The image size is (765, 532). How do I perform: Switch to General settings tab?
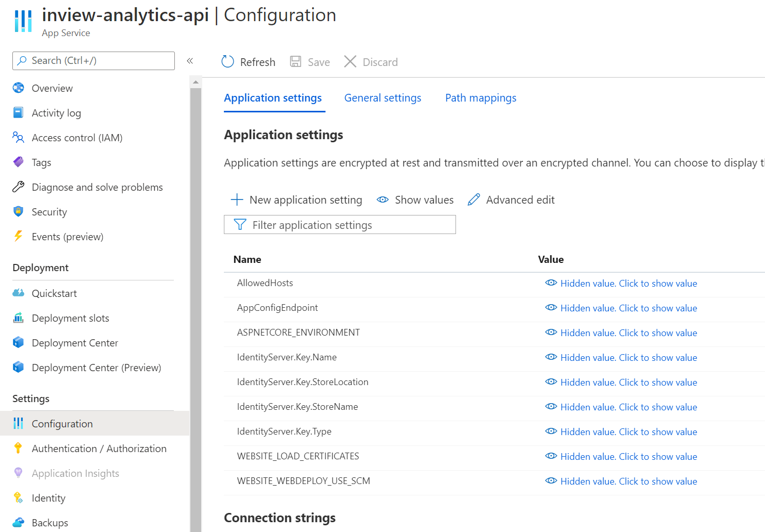pos(383,98)
